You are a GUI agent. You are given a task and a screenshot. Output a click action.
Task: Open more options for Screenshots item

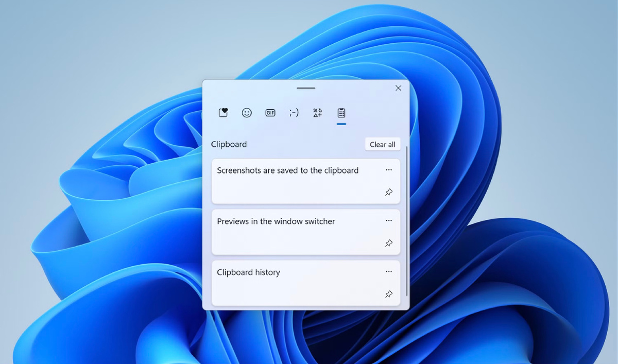389,170
